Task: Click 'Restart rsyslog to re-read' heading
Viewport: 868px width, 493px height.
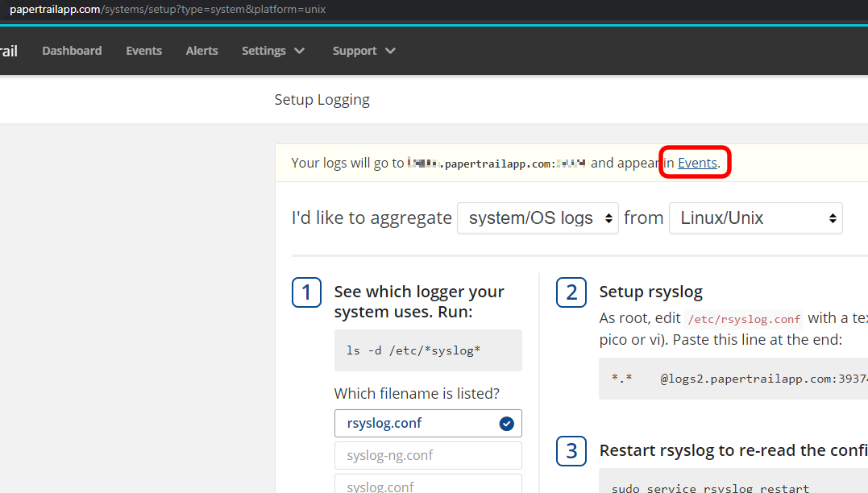Action: pyautogui.click(x=733, y=450)
